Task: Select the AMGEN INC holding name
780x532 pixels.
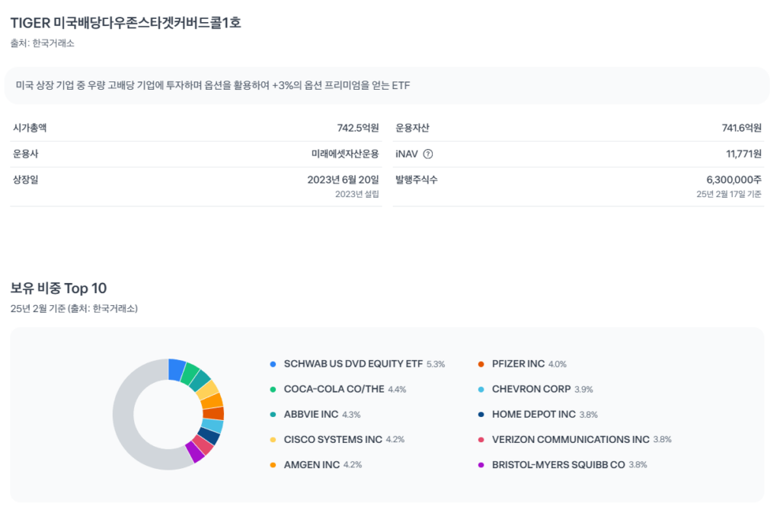Action: [312, 465]
